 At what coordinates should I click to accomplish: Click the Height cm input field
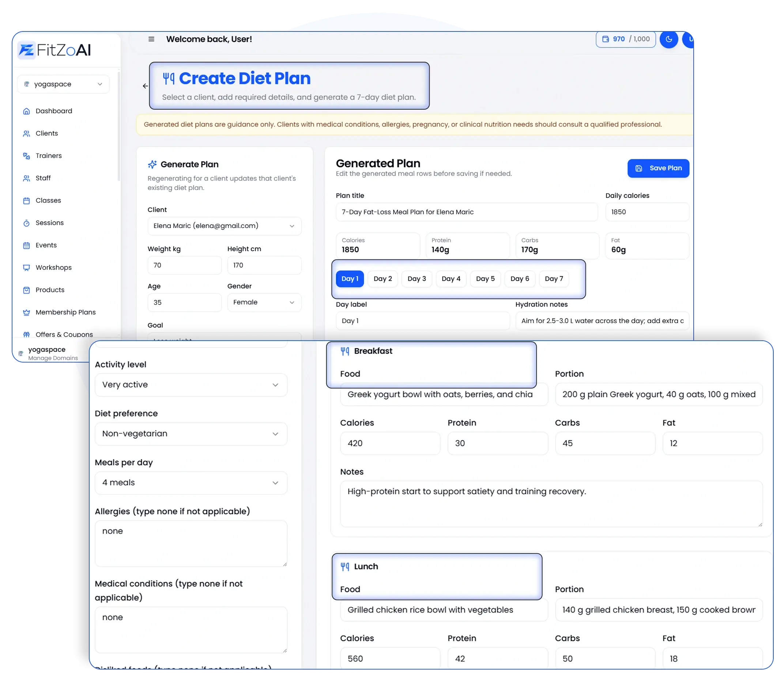coord(264,265)
